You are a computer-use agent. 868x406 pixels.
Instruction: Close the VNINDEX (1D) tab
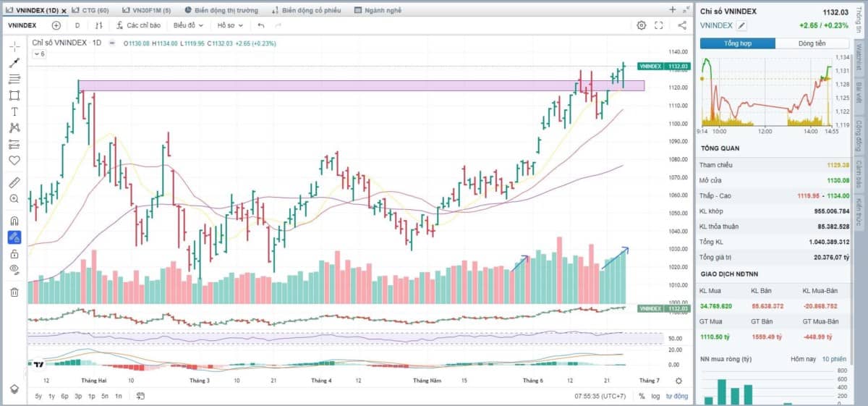point(64,11)
